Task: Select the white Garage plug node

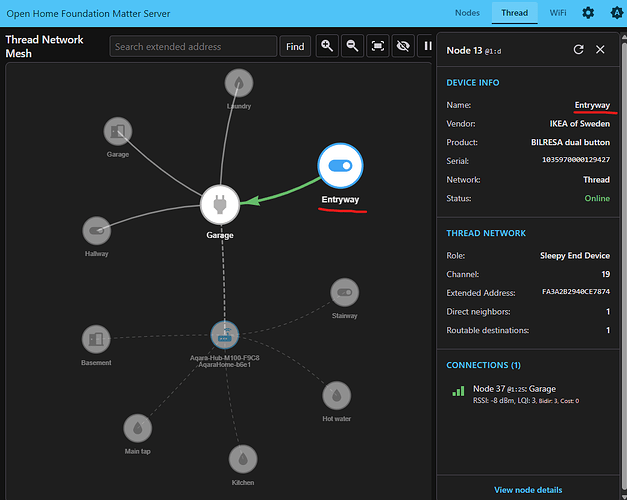Action: [x=220, y=204]
